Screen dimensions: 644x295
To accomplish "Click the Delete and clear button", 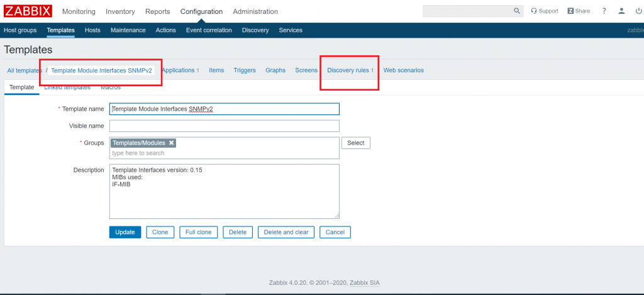I will (286, 232).
